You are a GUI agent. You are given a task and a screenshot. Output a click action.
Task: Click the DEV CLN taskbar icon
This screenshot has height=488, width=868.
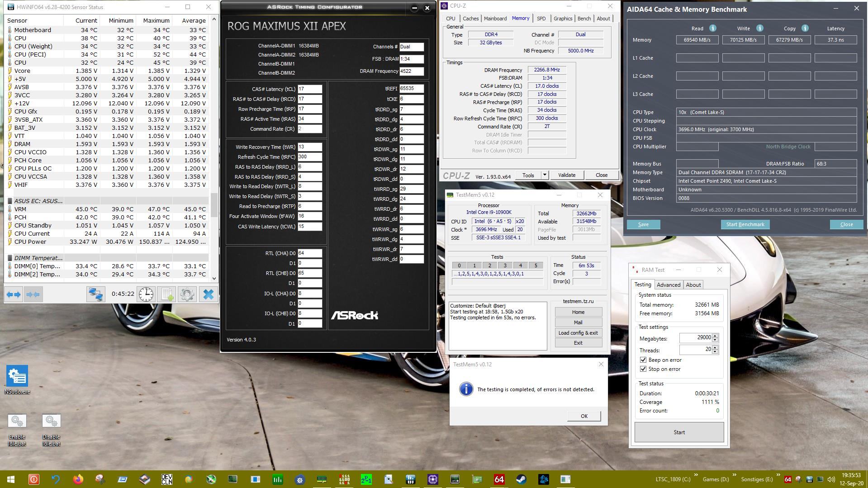pos(166,479)
